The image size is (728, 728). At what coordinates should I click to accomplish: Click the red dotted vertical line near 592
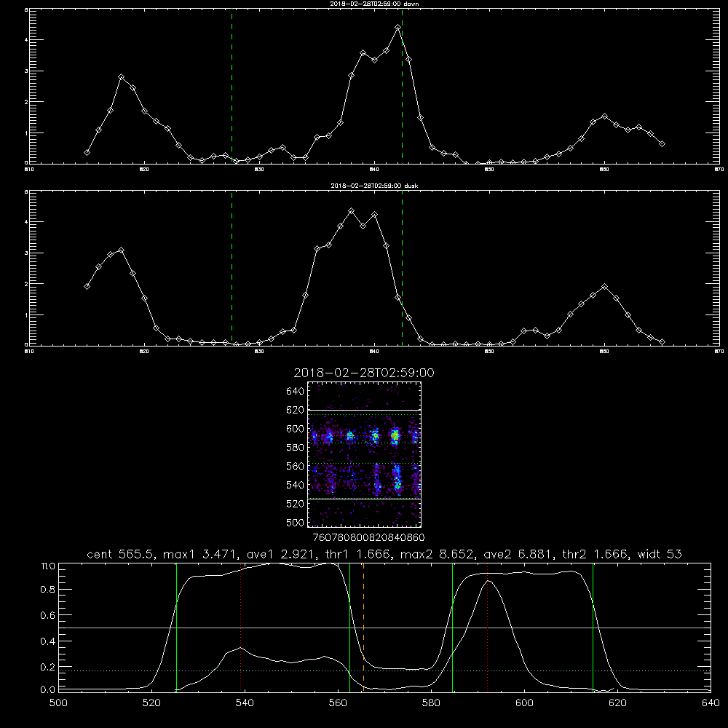pyautogui.click(x=488, y=627)
